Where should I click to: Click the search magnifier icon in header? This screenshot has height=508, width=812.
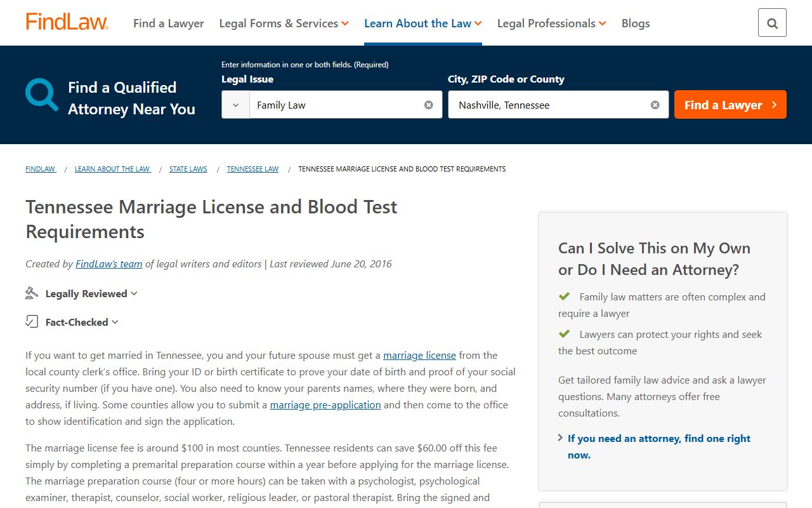tap(772, 23)
